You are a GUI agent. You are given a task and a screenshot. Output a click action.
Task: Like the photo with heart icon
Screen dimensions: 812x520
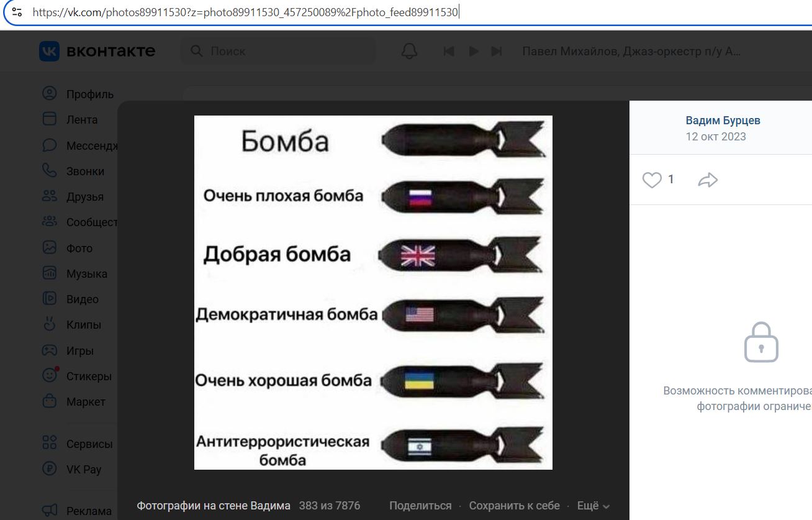652,180
